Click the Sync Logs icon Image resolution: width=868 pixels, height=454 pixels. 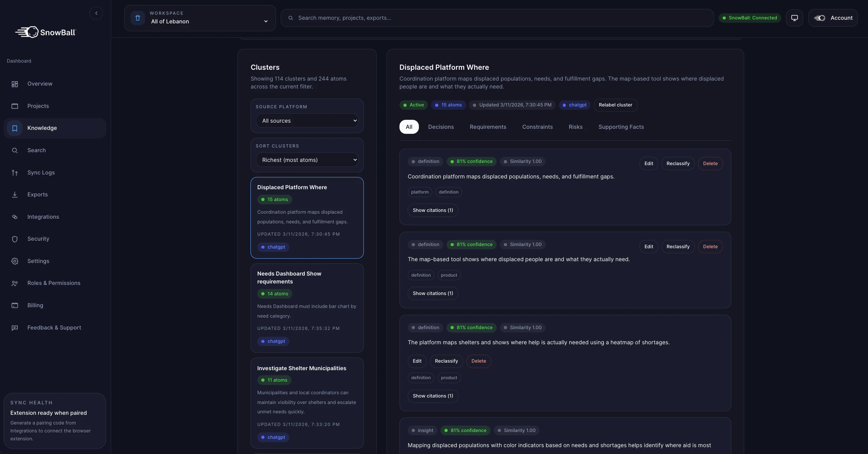point(15,173)
